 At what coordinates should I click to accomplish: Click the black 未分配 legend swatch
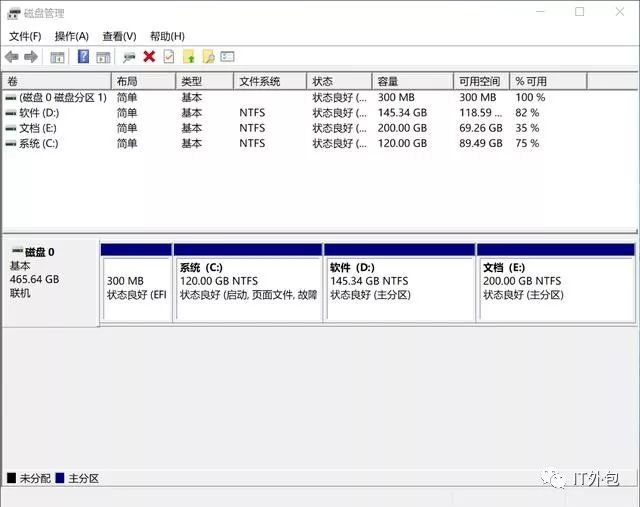pyautogui.click(x=11, y=478)
